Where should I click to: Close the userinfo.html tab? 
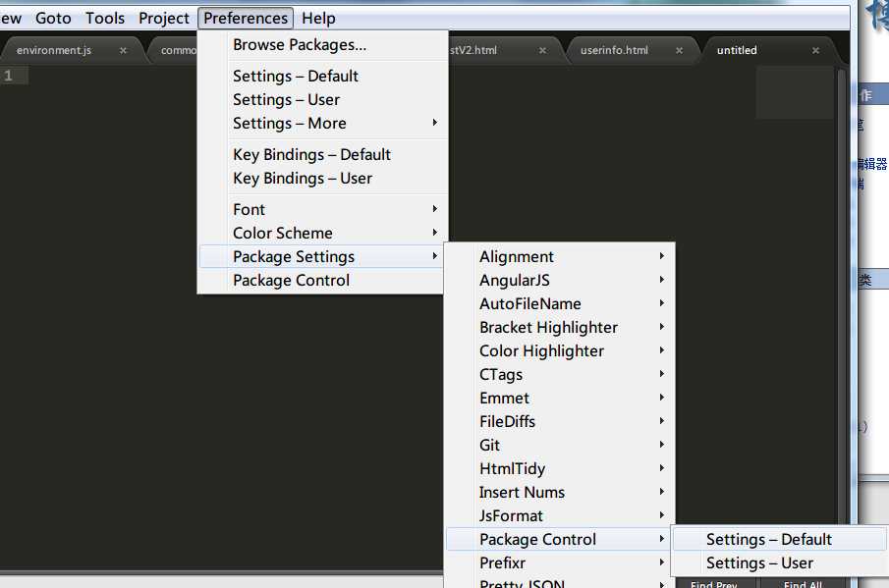click(679, 50)
